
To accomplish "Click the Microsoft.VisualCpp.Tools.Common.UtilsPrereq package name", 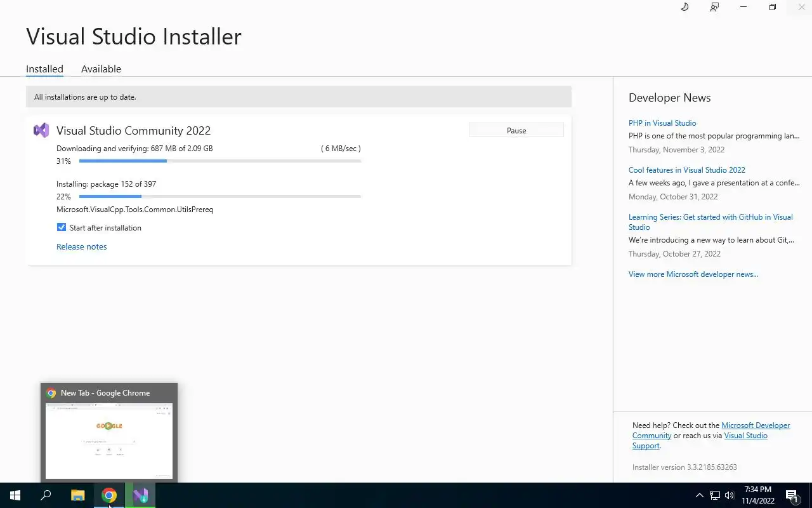I will 135,210.
